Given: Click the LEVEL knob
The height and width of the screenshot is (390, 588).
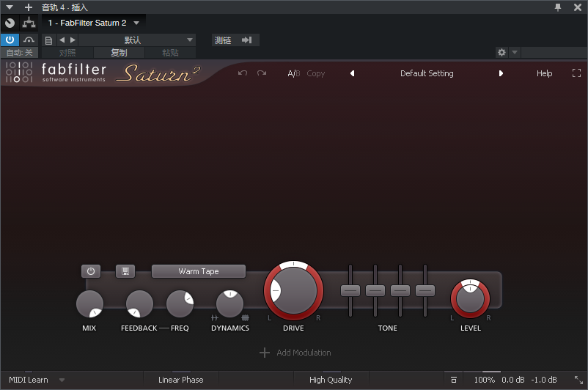Looking at the screenshot, I should click(470, 299).
